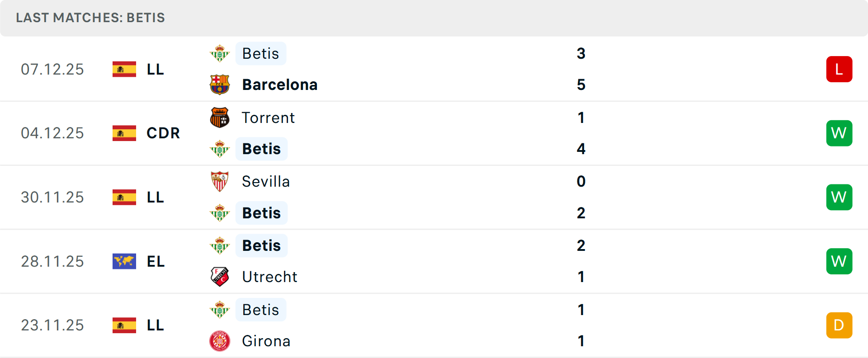
Task: Select the CDR competition label
Action: (x=163, y=133)
